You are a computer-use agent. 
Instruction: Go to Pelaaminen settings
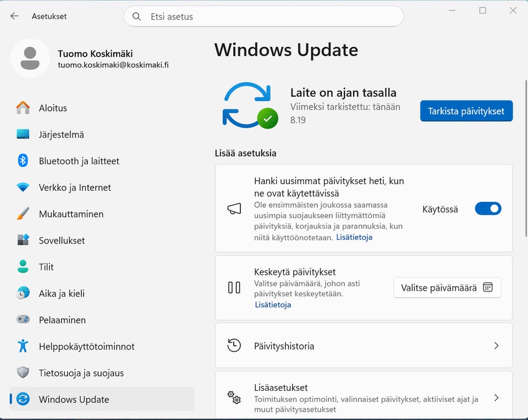click(x=102, y=320)
